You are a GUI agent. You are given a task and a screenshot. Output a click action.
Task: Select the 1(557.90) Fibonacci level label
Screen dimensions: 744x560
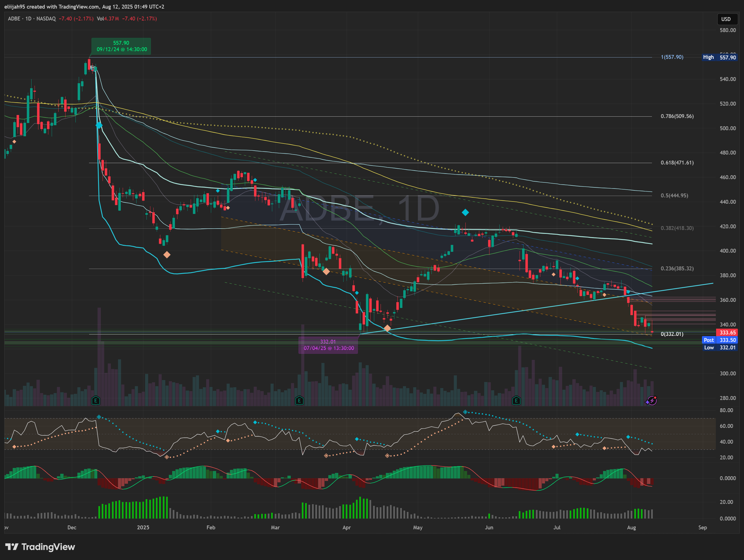pyautogui.click(x=672, y=57)
